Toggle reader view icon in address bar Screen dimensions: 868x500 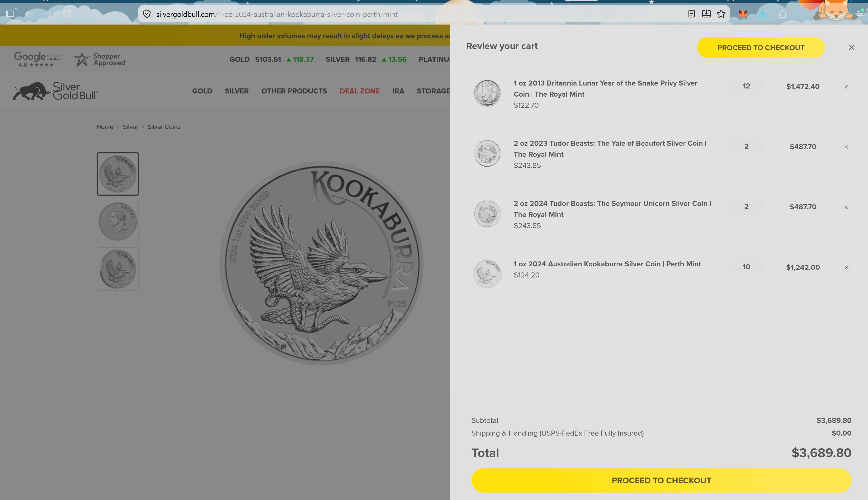(691, 14)
